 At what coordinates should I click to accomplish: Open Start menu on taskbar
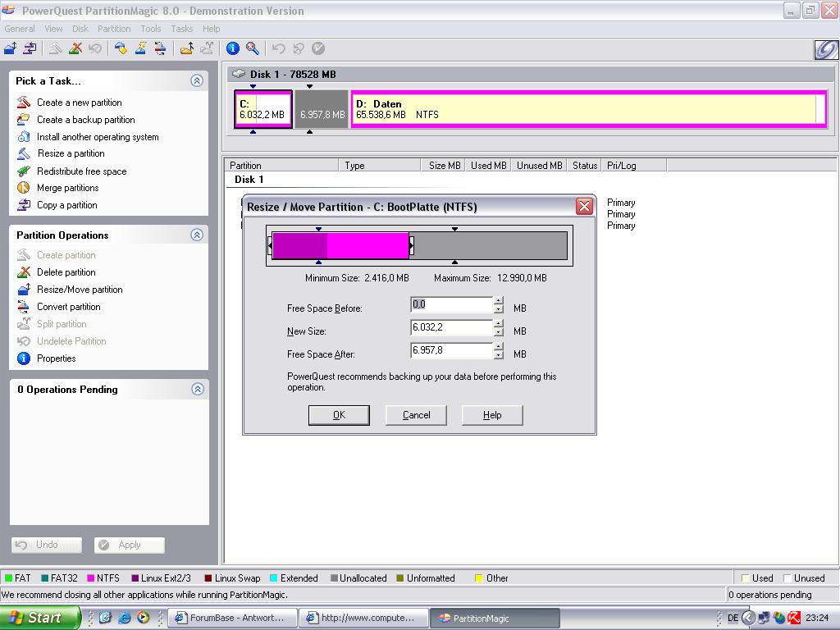tap(39, 618)
